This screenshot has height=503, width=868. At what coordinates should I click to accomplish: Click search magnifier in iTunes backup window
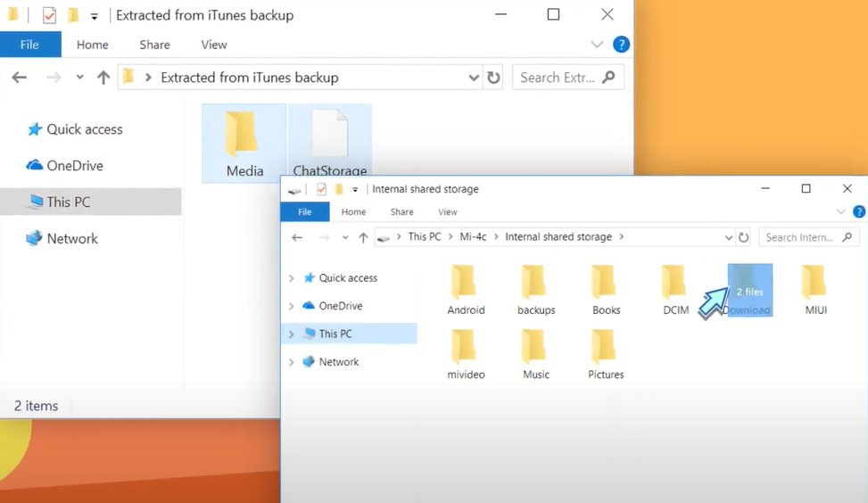[x=608, y=77]
